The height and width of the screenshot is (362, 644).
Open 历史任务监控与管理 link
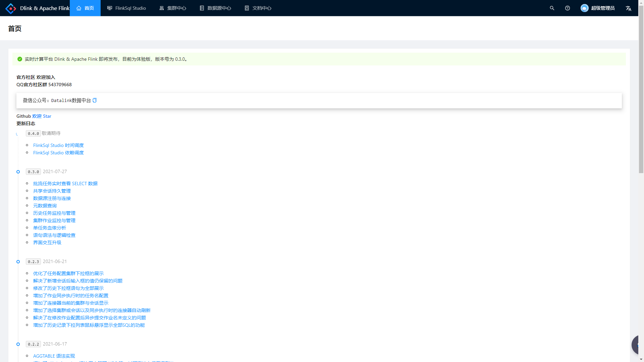point(54,213)
